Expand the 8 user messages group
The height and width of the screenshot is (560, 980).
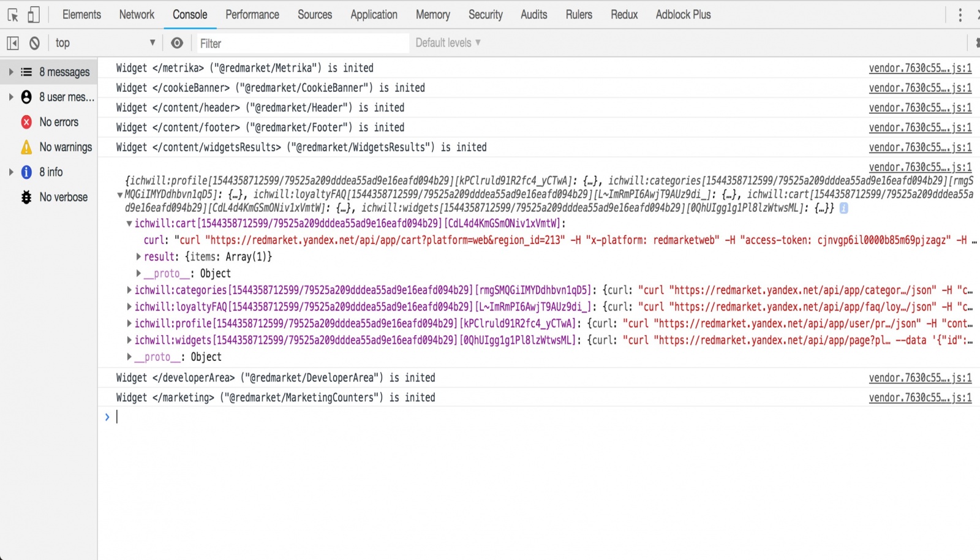[x=10, y=97]
